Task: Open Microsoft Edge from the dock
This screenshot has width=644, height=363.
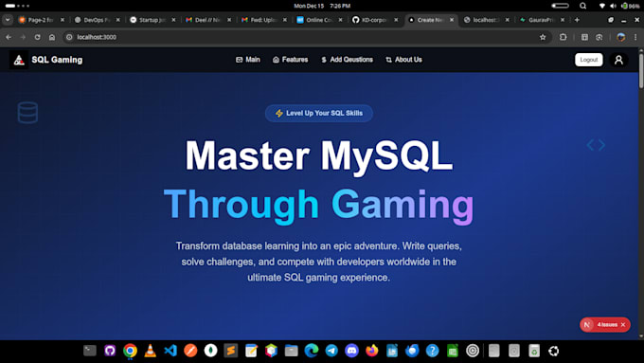Action: coord(312,351)
